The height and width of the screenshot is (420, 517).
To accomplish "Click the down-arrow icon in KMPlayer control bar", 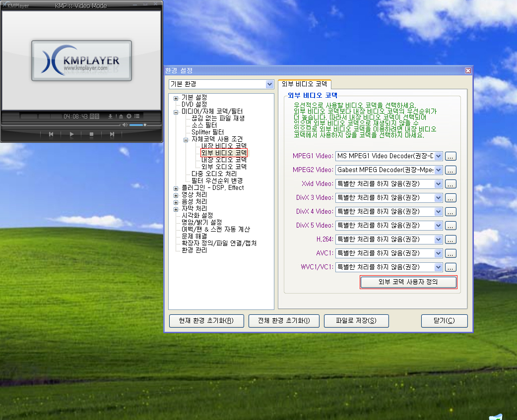I will tap(111, 117).
